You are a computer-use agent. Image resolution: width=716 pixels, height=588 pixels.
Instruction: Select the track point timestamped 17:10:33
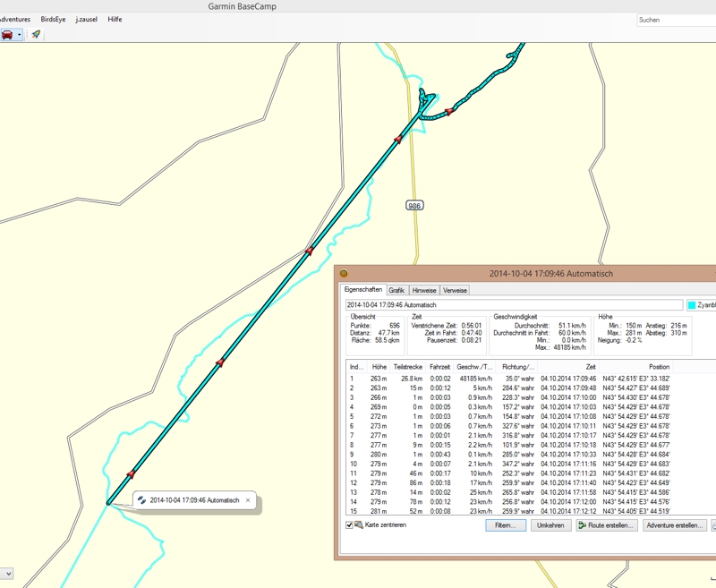[509, 455]
